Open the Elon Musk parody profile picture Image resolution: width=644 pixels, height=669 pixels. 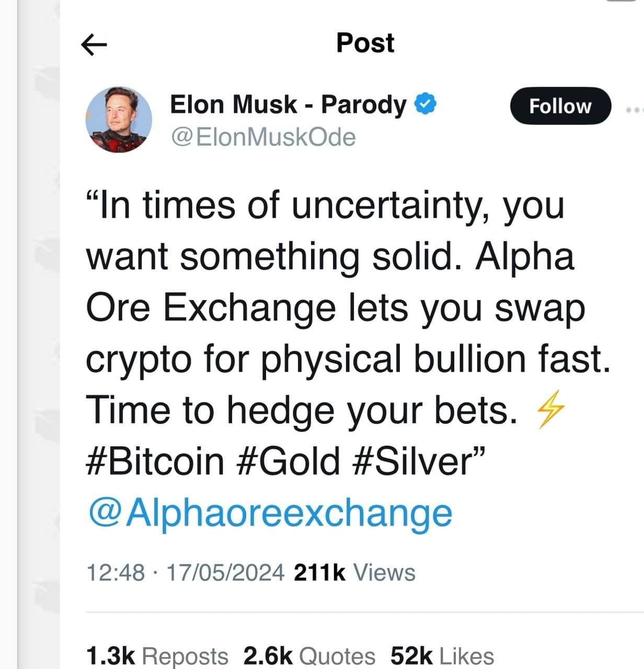tap(119, 120)
